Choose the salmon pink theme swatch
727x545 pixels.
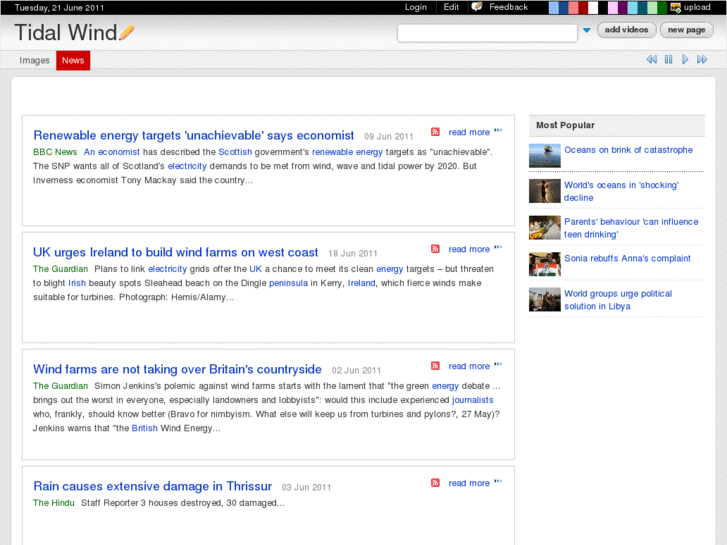[573, 7]
